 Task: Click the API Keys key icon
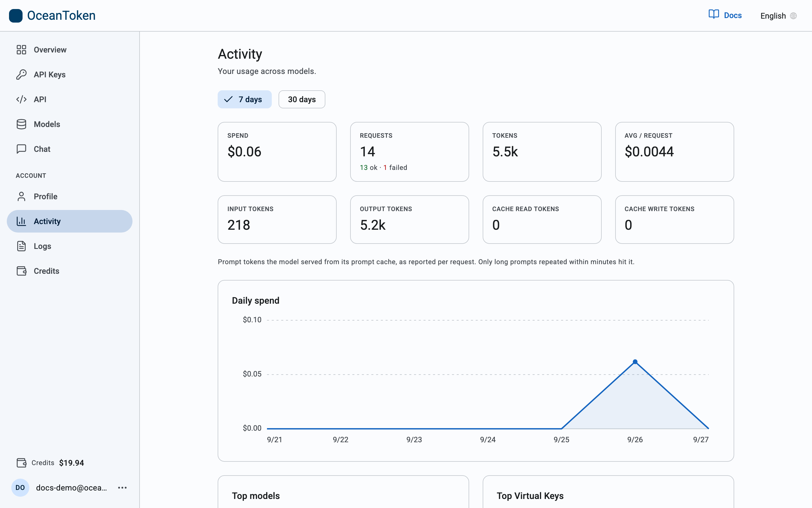pyautogui.click(x=21, y=75)
